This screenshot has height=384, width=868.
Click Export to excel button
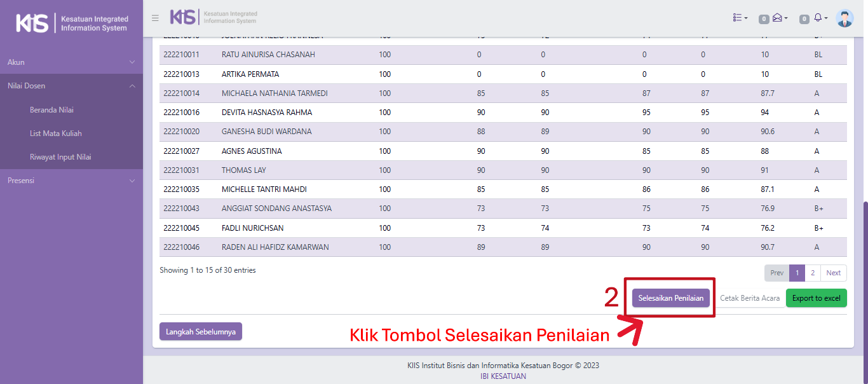tap(816, 298)
